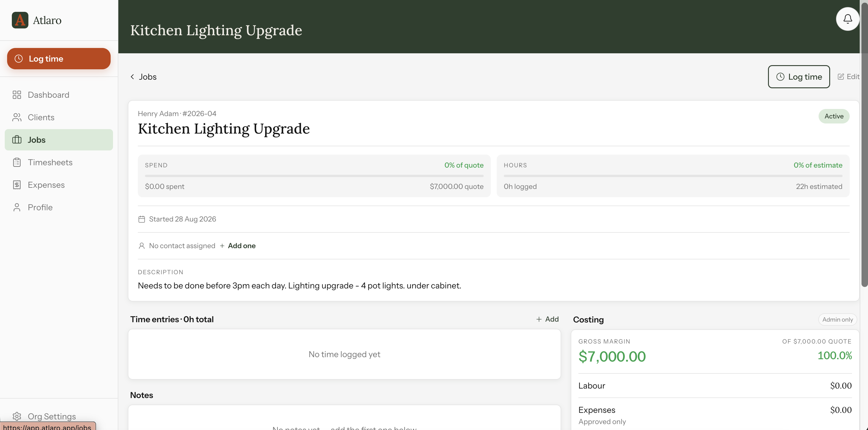Select Jobs in the sidebar
This screenshot has height=430, width=868.
click(x=59, y=139)
